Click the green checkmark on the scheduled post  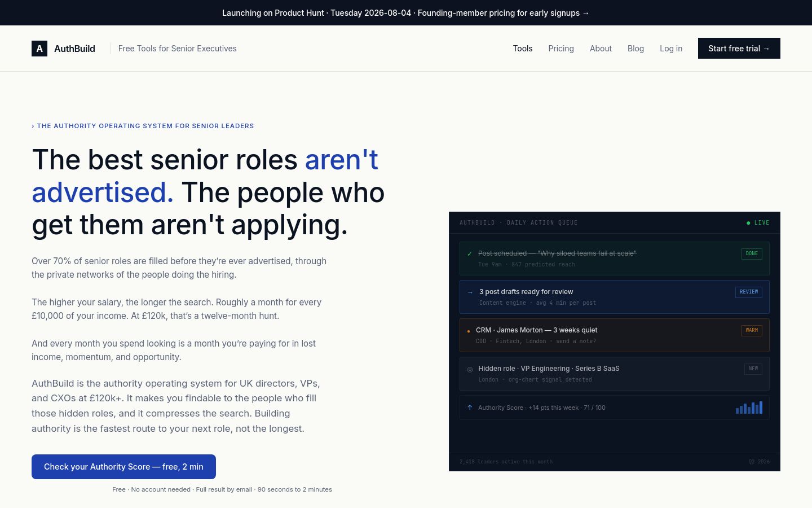click(x=470, y=254)
